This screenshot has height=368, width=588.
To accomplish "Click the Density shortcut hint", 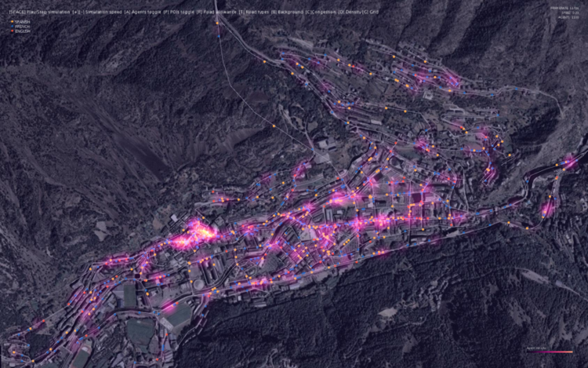I will (x=350, y=12).
